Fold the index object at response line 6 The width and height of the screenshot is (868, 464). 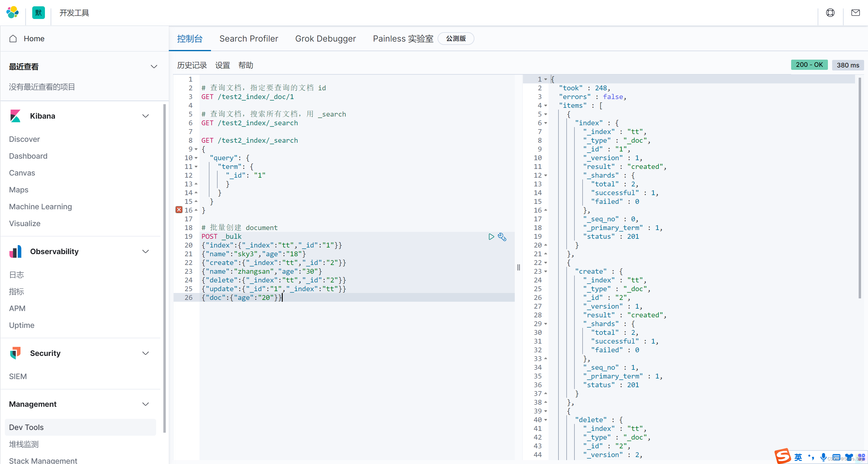546,123
